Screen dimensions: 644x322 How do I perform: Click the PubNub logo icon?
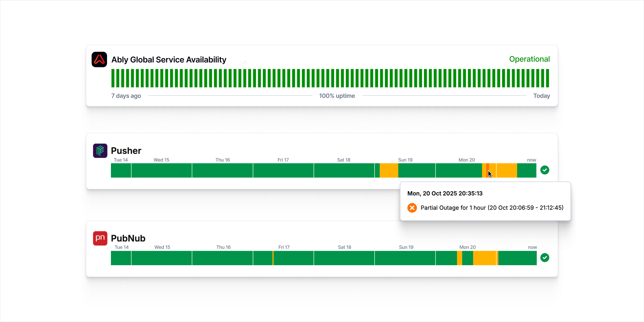coord(100,238)
